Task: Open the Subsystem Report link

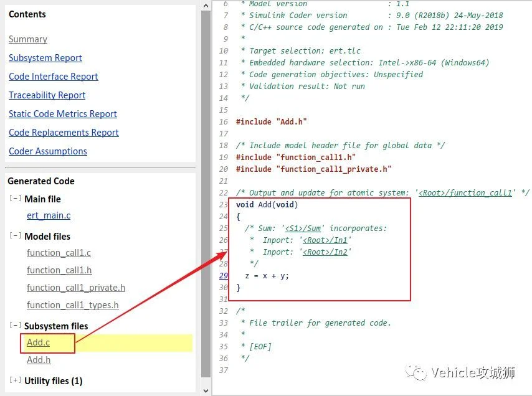Action: pyautogui.click(x=45, y=58)
